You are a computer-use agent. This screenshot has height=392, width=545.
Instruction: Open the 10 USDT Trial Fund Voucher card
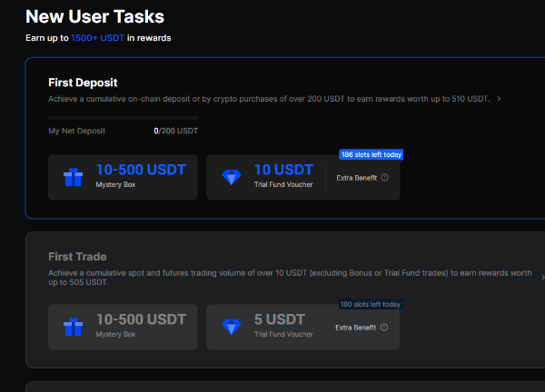click(303, 178)
